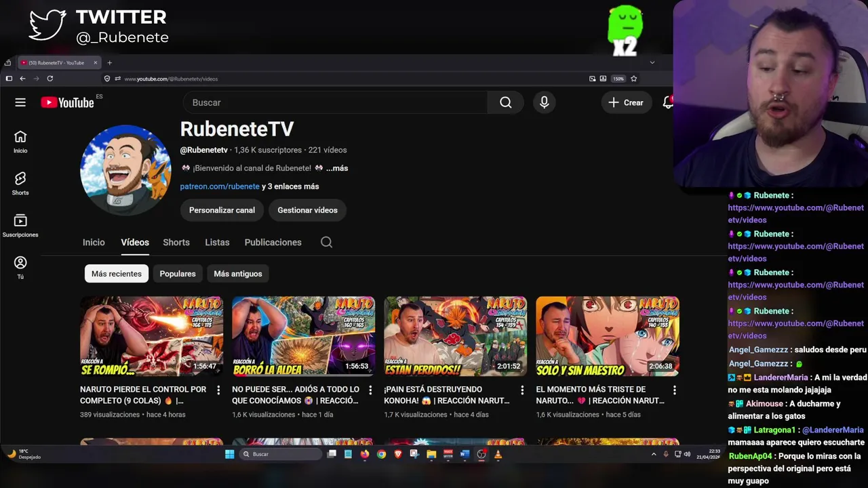The image size is (868, 488).
Task: Open Windows Start menu
Action: pos(229,454)
